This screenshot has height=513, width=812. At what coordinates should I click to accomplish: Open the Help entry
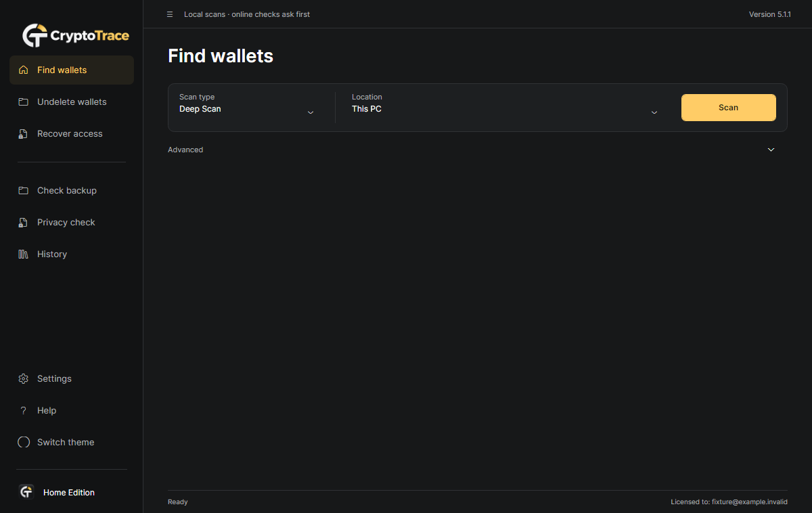click(x=72, y=410)
